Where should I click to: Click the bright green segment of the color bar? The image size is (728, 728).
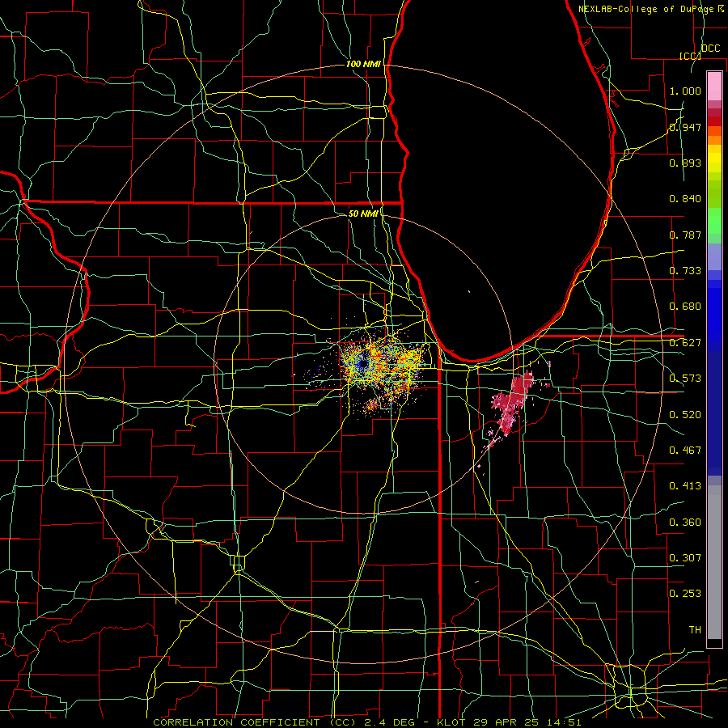coord(714,220)
